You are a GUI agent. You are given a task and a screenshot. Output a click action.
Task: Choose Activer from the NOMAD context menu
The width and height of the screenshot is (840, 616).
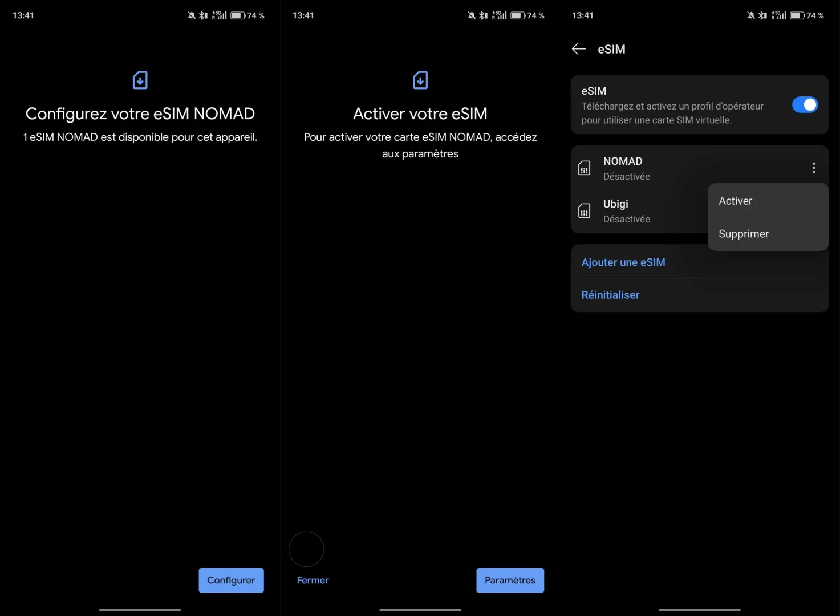click(x=735, y=200)
